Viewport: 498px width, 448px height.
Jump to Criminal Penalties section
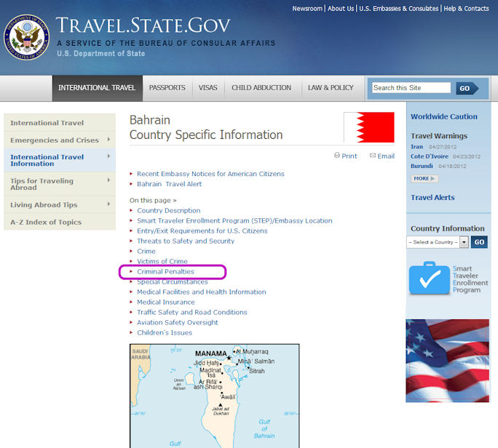tap(165, 271)
